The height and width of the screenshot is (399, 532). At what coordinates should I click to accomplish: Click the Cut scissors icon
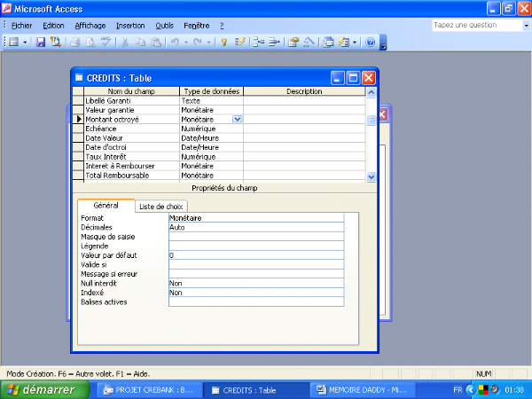click(126, 42)
